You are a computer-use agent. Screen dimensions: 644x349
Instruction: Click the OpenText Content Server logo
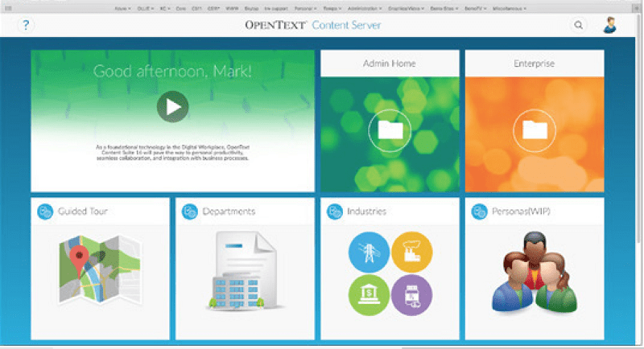click(x=313, y=25)
